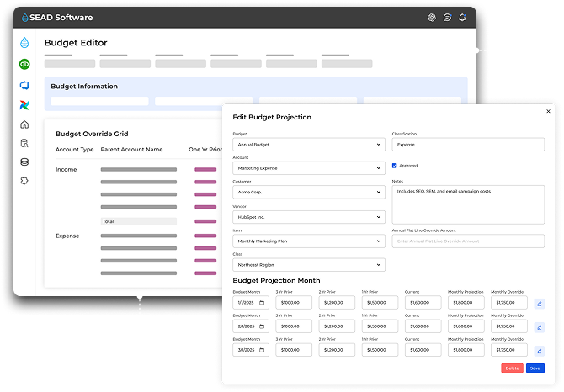Open the colorful pinwheel icon in sidebar
This screenshot has width=564, height=392.
point(24,105)
